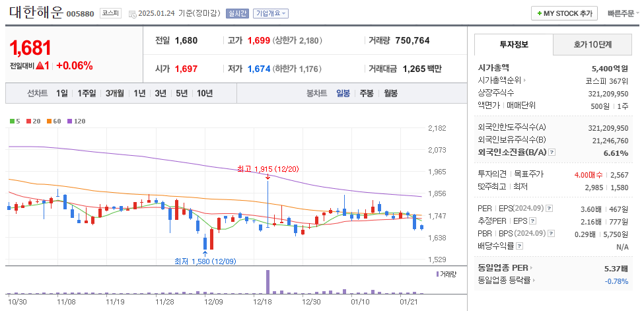
Task: Switch to the 투자정보 tab
Action: (514, 45)
